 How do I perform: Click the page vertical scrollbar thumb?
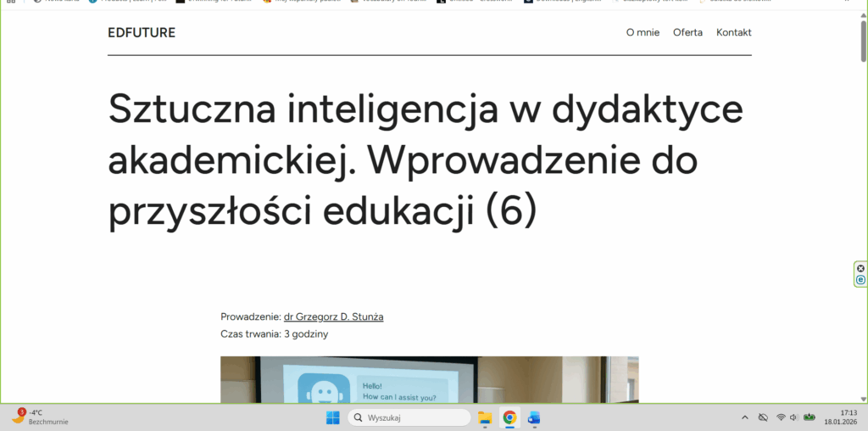pyautogui.click(x=863, y=38)
